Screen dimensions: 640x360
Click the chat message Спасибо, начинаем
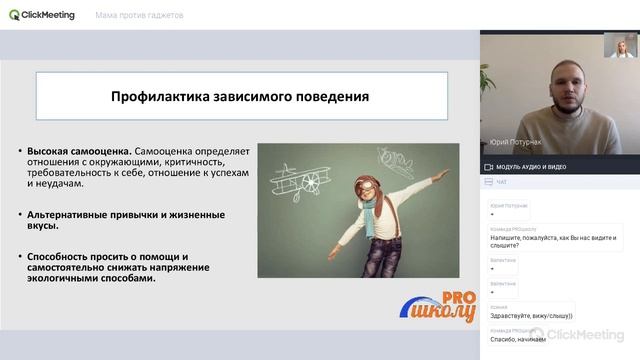click(x=518, y=336)
